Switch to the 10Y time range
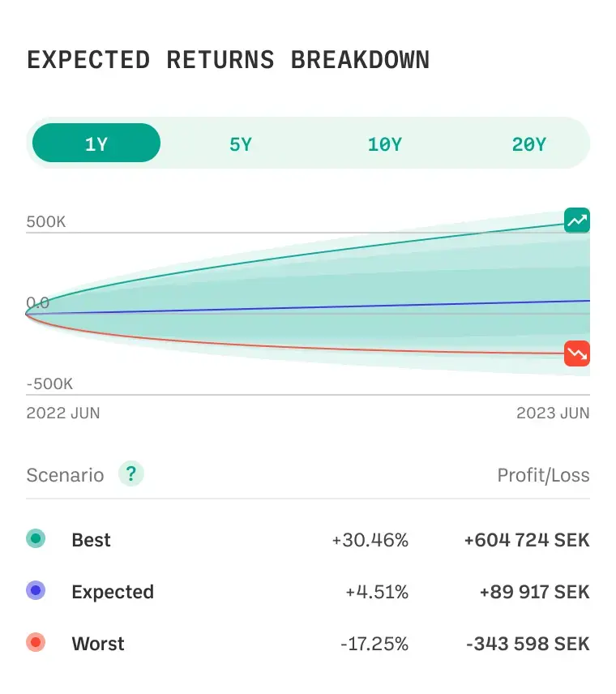 [x=385, y=144]
